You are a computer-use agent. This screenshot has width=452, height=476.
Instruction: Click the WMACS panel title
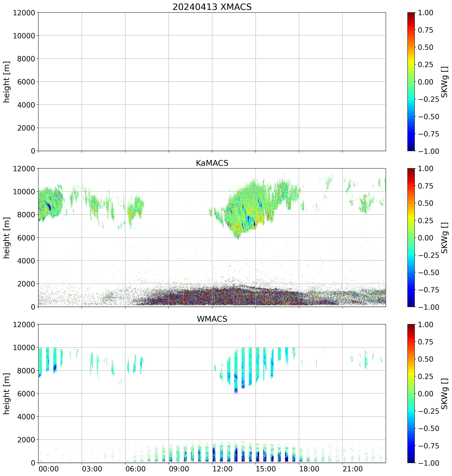tap(212, 319)
